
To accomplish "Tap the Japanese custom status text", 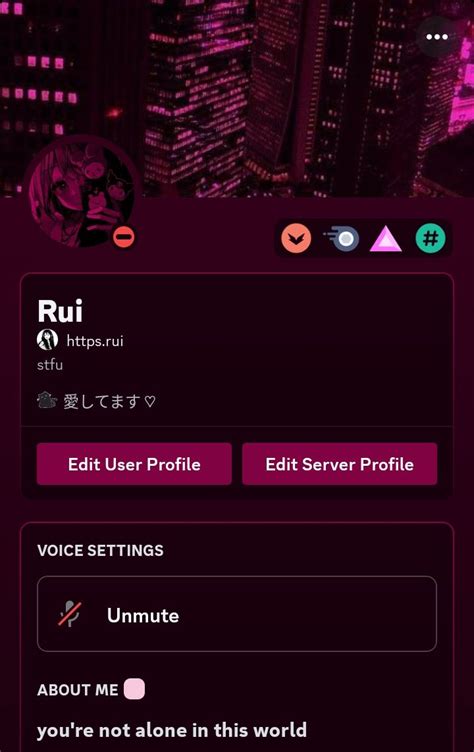I will pos(110,401).
